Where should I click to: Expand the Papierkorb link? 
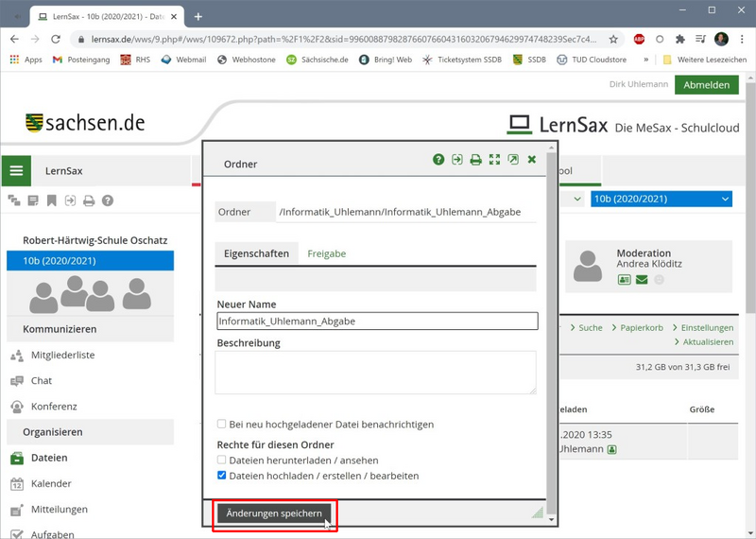(x=639, y=327)
